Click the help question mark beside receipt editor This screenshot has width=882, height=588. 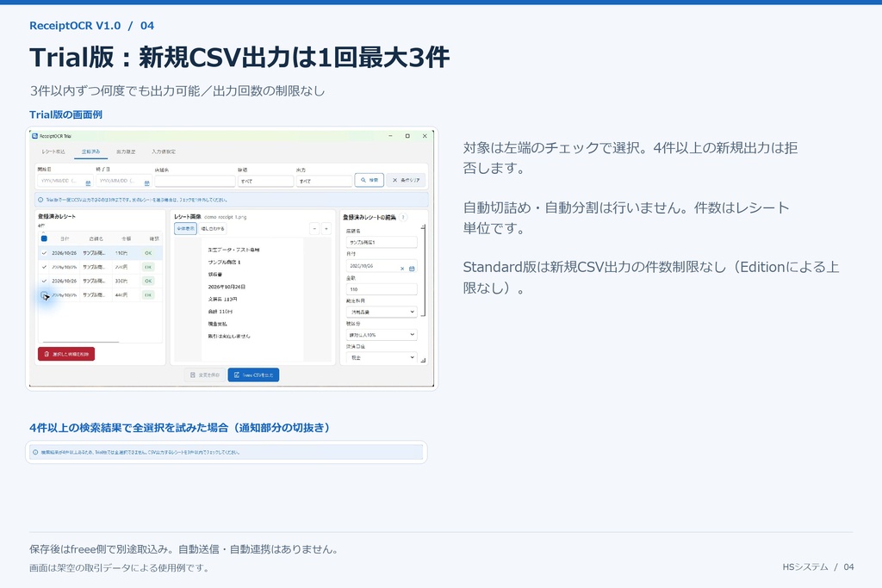[403, 217]
